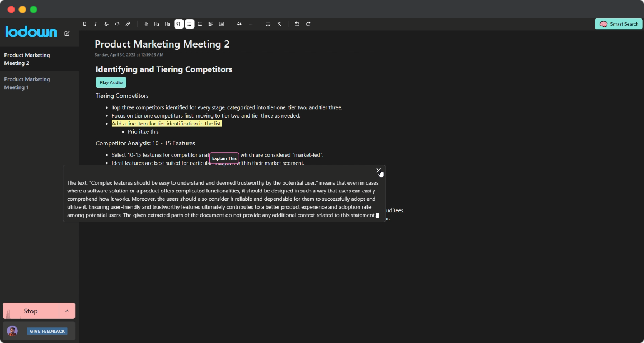Redo the last undone edit
This screenshot has height=343, width=644.
[308, 24]
